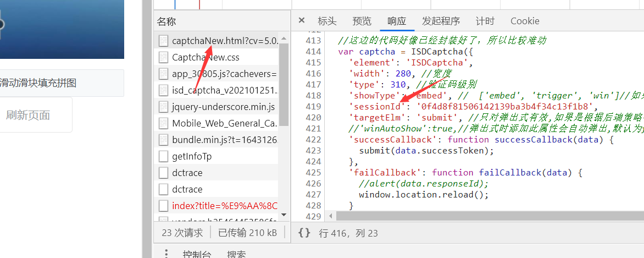The image size is (644, 258).
Task: Select getInfoTp request
Action: click(x=216, y=156)
